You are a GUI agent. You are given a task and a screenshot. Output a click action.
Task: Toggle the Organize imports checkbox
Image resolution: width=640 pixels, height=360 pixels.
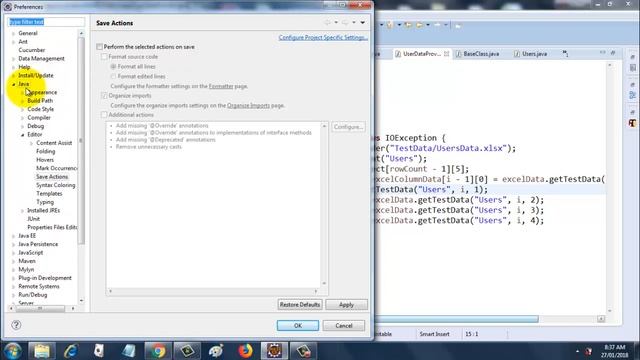pos(104,96)
